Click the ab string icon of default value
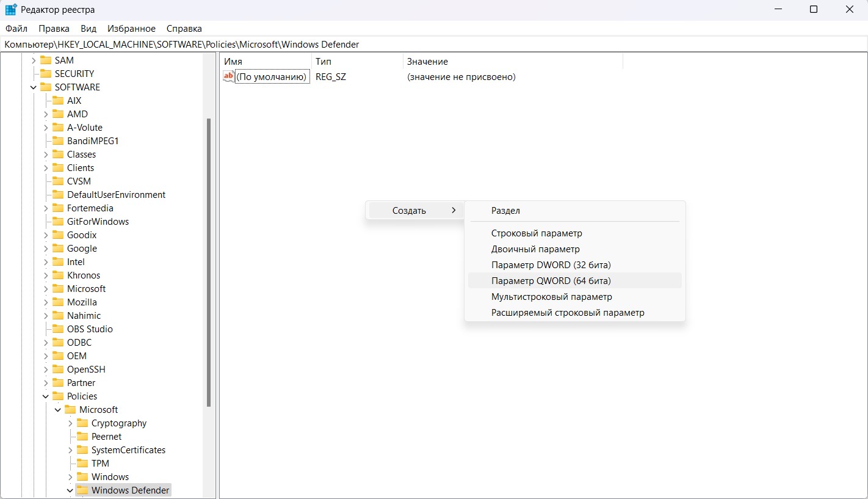 point(229,76)
